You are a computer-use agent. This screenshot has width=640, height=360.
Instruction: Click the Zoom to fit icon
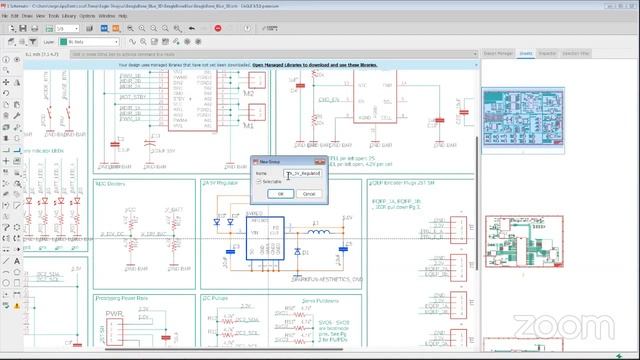(x=130, y=28)
